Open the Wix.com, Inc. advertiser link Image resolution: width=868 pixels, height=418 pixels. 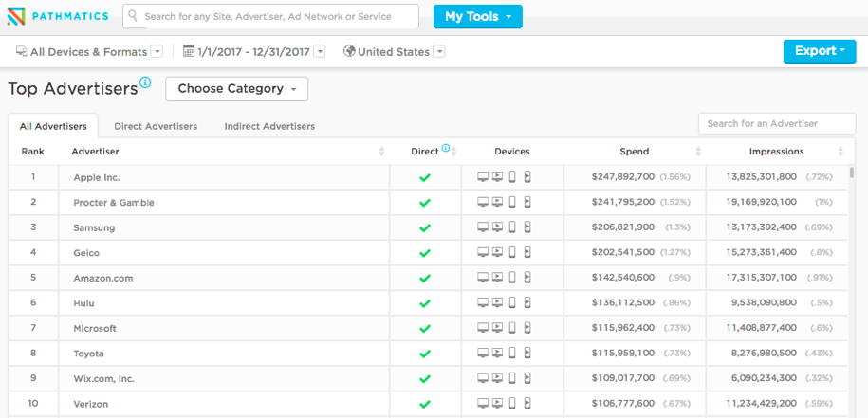tap(103, 379)
